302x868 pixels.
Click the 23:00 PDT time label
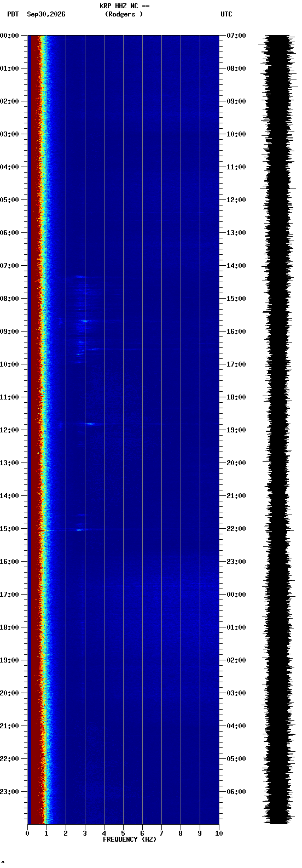coord(10,792)
